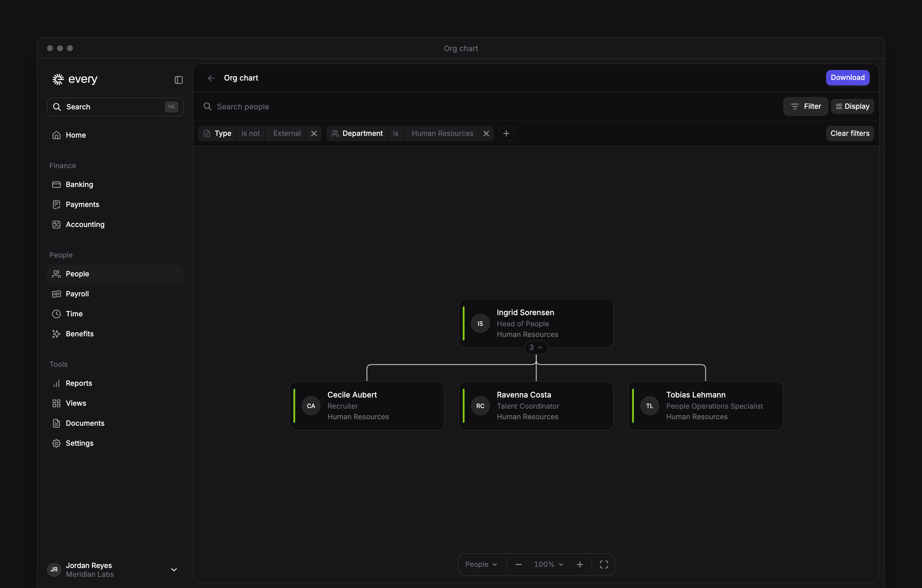This screenshot has height=588, width=922.
Task: Open Benefits in the sidebar
Action: tap(115, 334)
